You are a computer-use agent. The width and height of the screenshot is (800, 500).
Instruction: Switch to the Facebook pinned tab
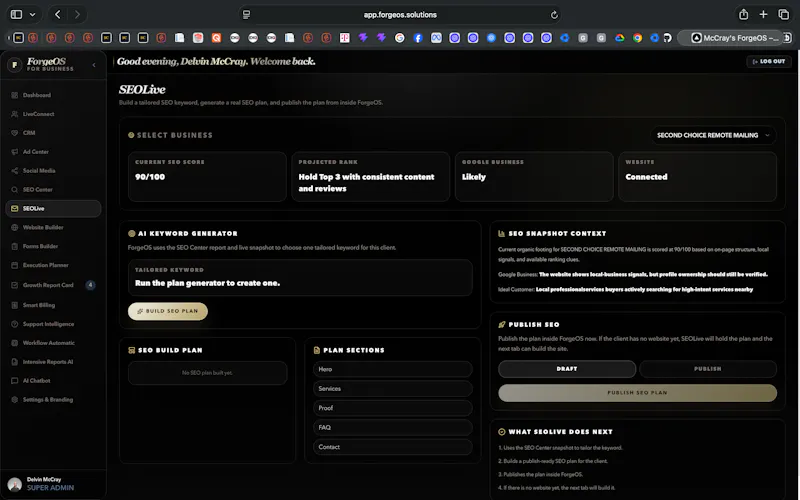pyautogui.click(x=418, y=38)
